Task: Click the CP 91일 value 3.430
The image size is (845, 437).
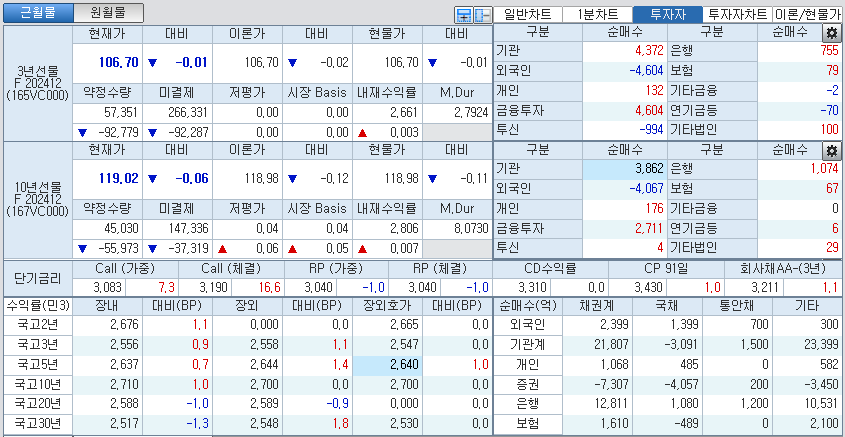Action: (x=647, y=286)
